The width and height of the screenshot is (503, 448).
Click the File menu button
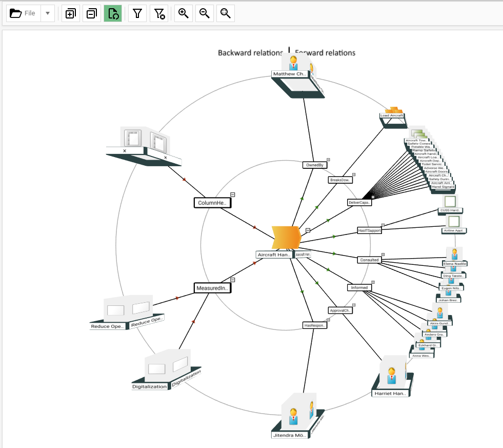pyautogui.click(x=24, y=14)
